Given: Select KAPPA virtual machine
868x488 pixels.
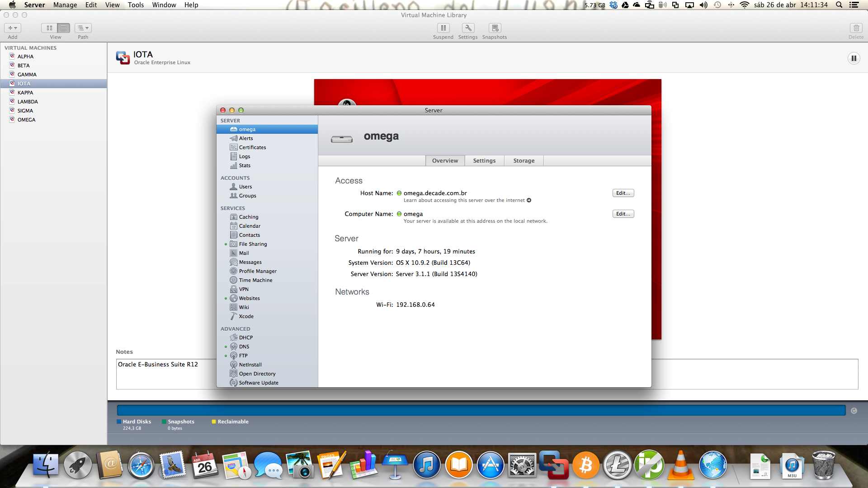Looking at the screenshot, I should click(53, 93).
